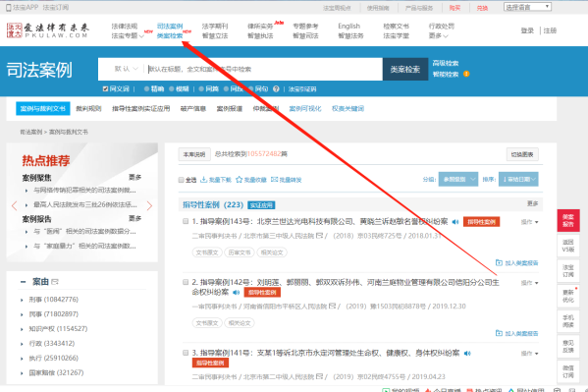Open the judgment rules tab
This screenshot has width=588, height=392.
88,108
